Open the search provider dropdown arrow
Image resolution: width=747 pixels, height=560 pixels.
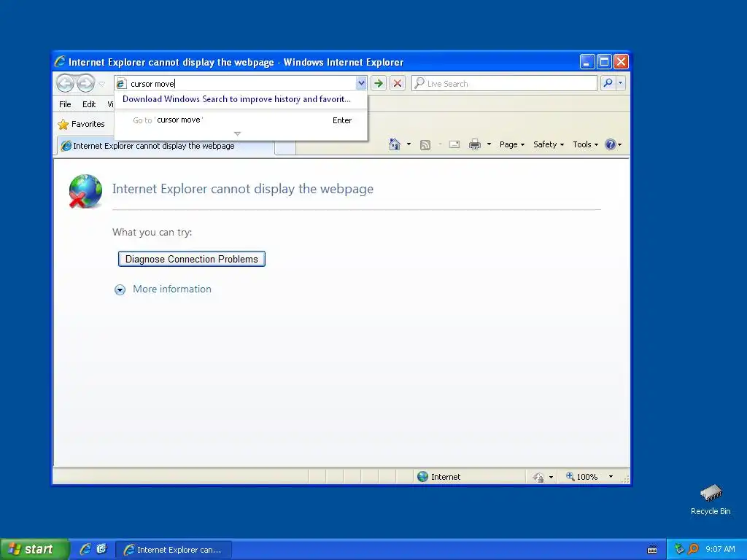[x=620, y=83]
